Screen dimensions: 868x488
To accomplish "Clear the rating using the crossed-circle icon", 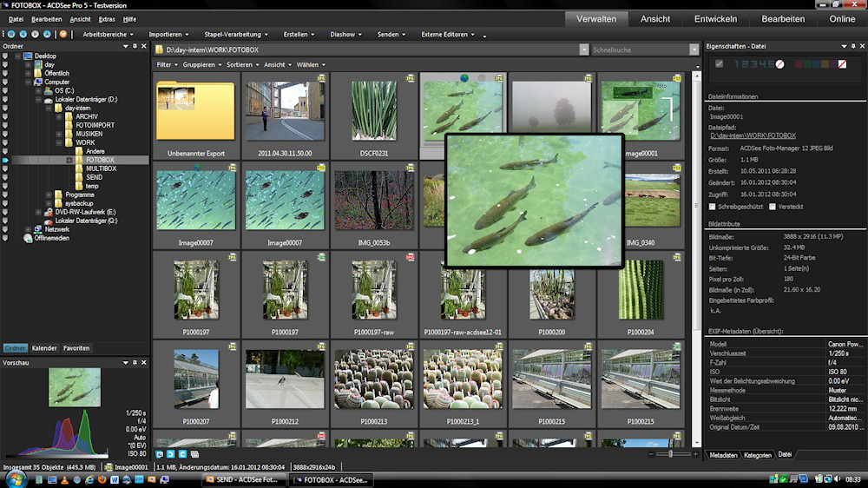I will pyautogui.click(x=779, y=64).
